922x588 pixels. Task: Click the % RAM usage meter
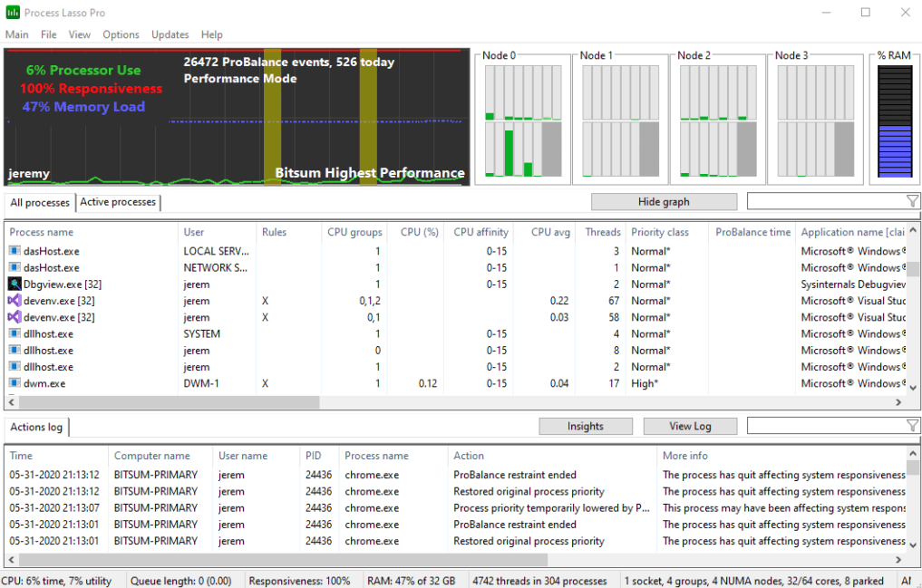[x=895, y=120]
